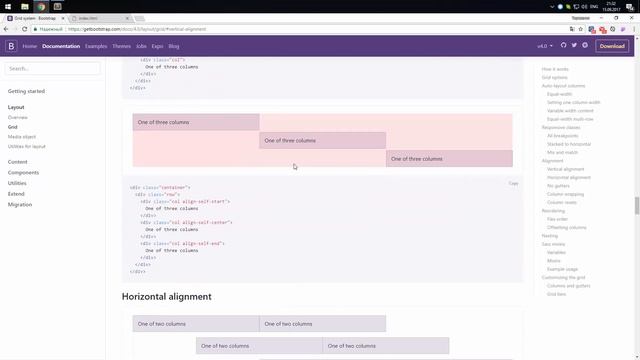Open Blog in the navbar
The image size is (640, 360).
[173, 46]
